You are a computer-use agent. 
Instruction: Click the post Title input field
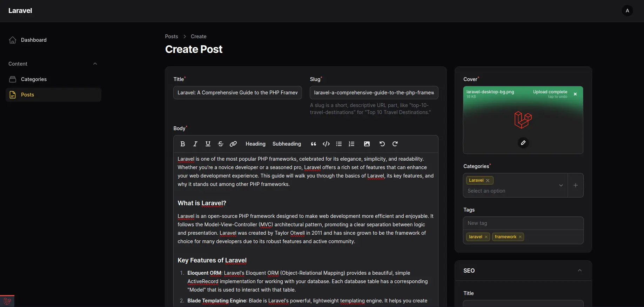click(237, 93)
